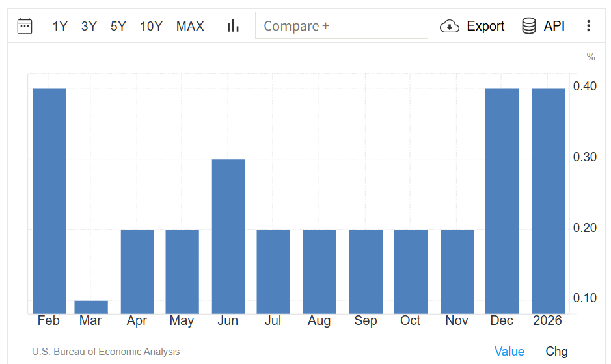Viewport: 611px width, 364px height.
Task: Open the three-dot more options menu
Action: [x=588, y=26]
